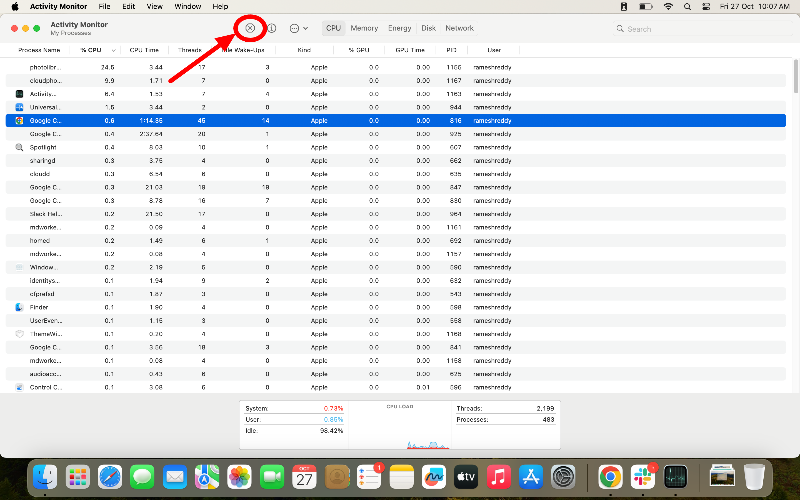Open Finder from the Dock
This screenshot has height=500, width=800.
pyautogui.click(x=45, y=478)
